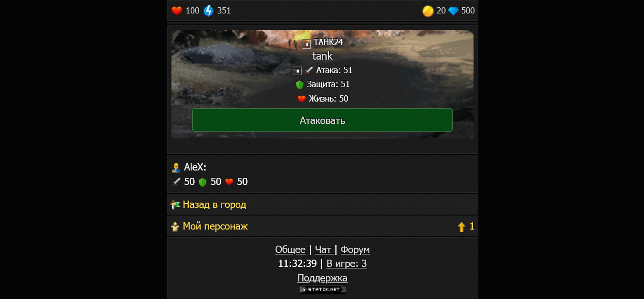Click the blue diamond gems icon
The height and width of the screenshot is (299, 644).
454,11
